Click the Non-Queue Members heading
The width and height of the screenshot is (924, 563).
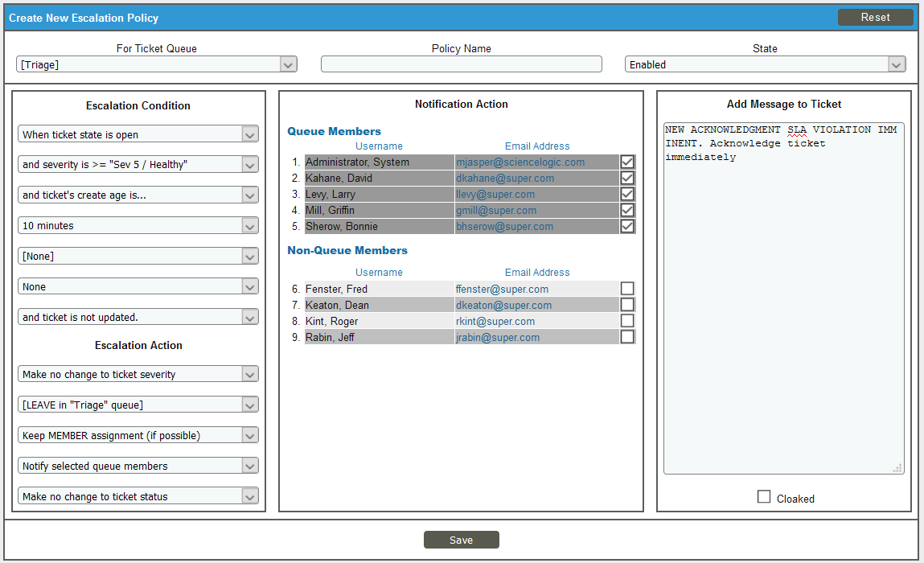click(347, 251)
